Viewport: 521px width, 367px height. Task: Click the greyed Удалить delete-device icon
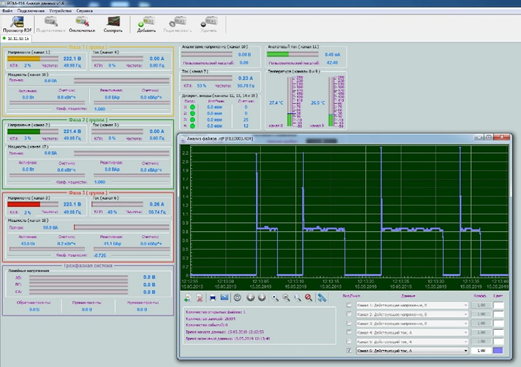209,24
